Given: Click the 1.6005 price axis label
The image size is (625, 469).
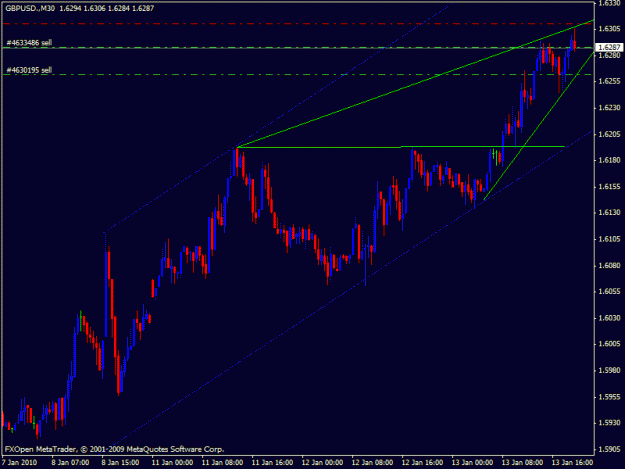Looking at the screenshot, I should point(609,344).
